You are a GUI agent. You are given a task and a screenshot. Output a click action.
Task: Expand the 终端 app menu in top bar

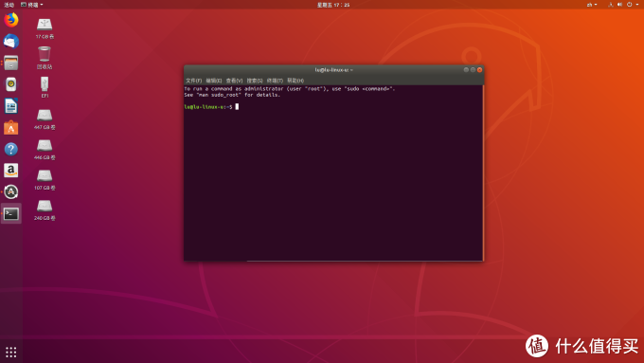point(32,5)
